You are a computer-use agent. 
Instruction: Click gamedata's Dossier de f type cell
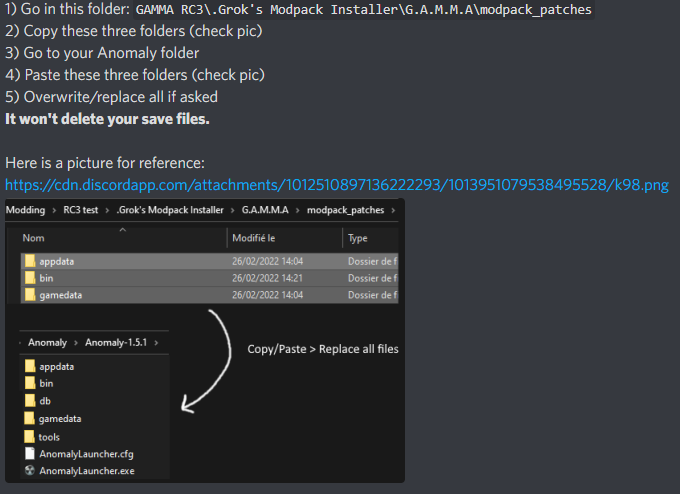point(373,295)
